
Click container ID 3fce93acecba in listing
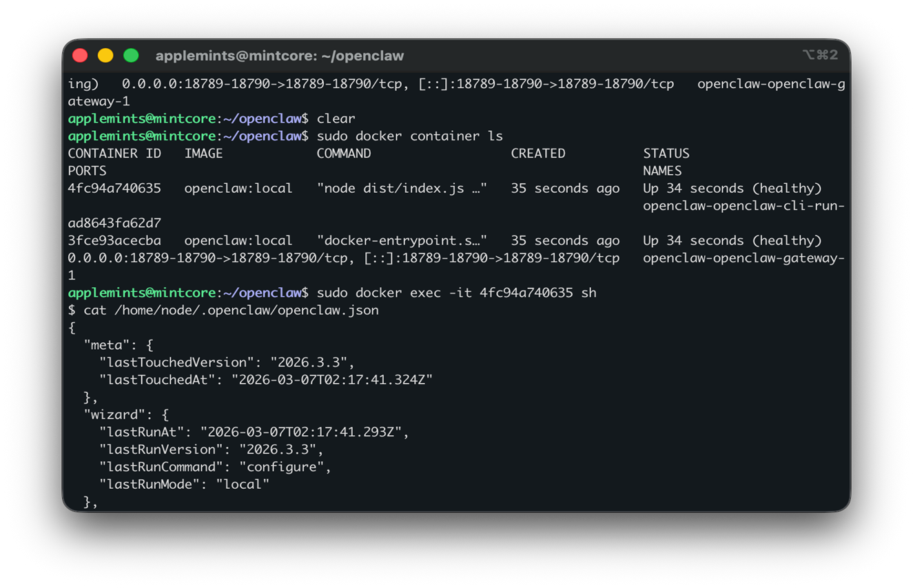coord(114,241)
